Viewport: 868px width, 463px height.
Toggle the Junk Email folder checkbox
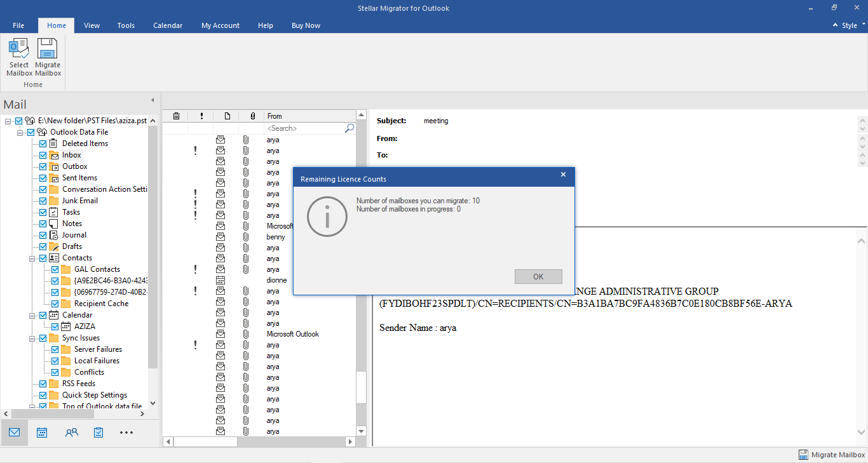pyautogui.click(x=43, y=201)
